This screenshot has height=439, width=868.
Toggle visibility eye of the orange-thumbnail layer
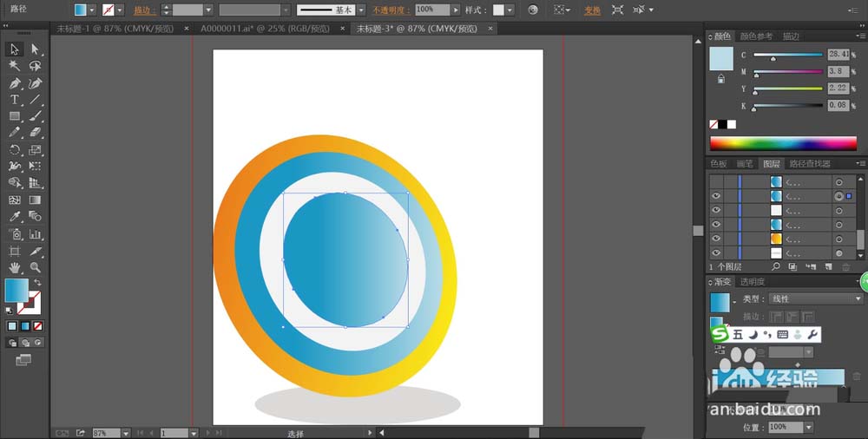tap(716, 239)
